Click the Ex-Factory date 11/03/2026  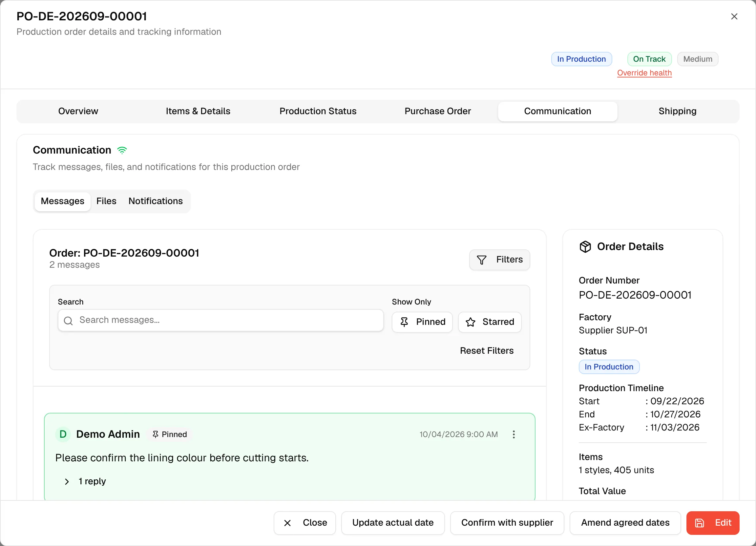pyautogui.click(x=675, y=427)
